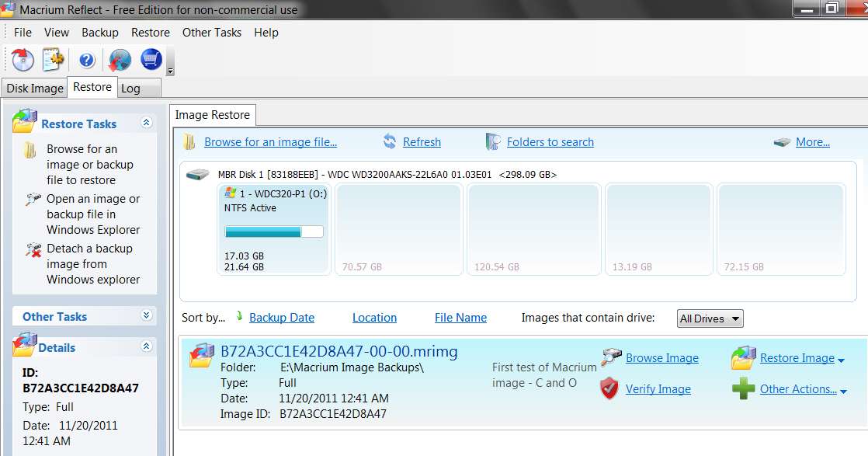The height and width of the screenshot is (456, 868).
Task: Click the folder icon beside Browse for an image
Action: [x=30, y=150]
